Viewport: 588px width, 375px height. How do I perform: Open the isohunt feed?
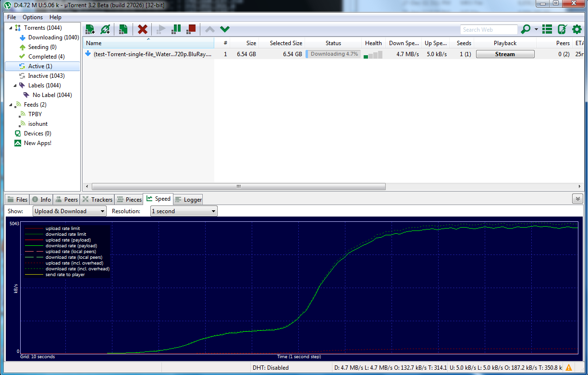click(33, 124)
